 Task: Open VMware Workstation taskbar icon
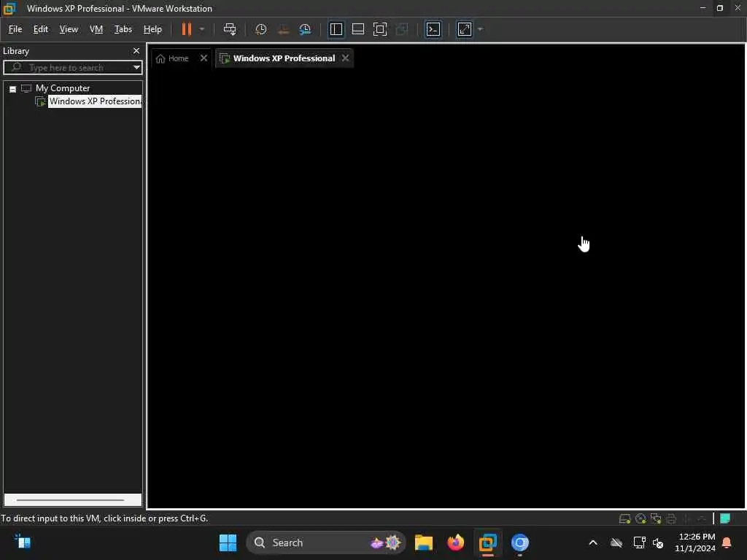[x=488, y=542]
